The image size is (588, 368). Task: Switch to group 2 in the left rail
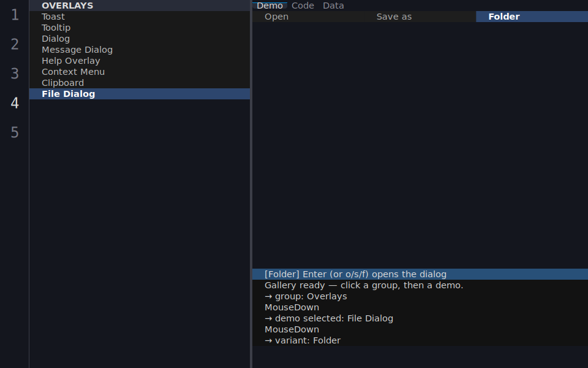tap(15, 44)
